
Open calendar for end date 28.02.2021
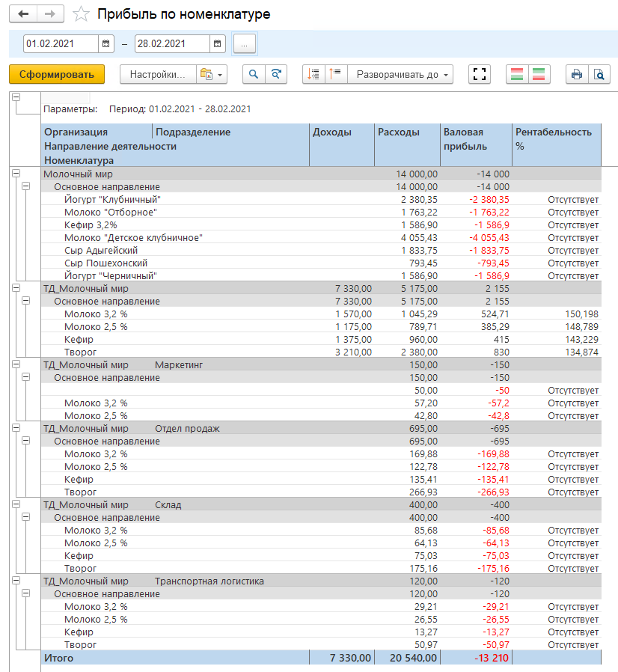[217, 44]
